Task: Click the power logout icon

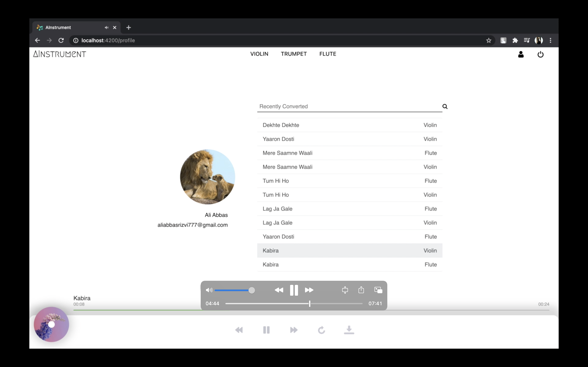Action: coord(540,54)
